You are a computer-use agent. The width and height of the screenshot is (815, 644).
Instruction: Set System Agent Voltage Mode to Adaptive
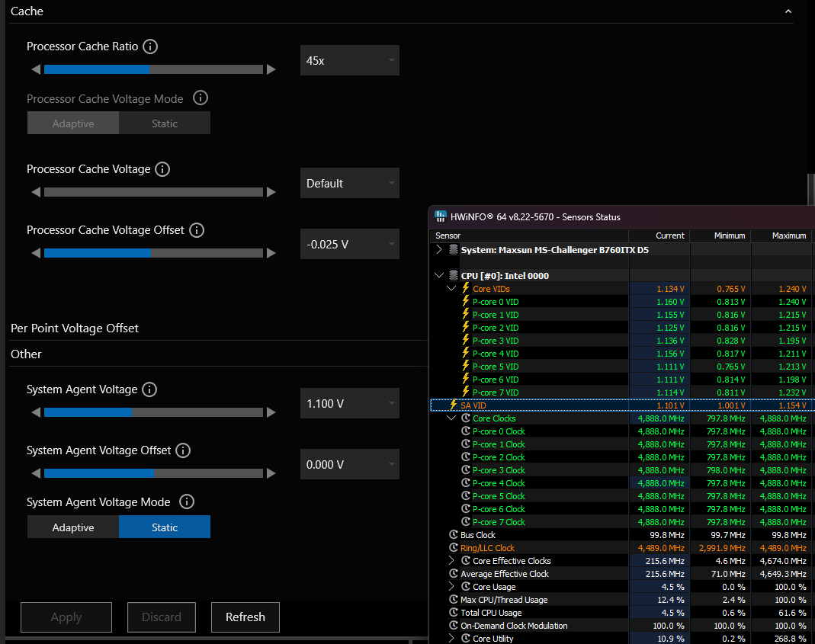tap(73, 527)
